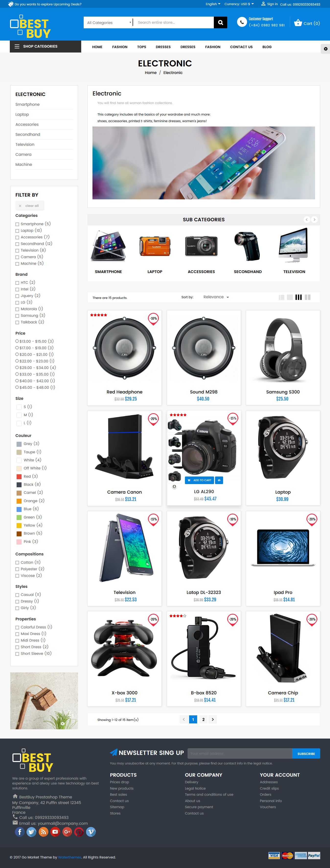The width and height of the screenshot is (330, 868).
Task: Open the shopping cart basket icon
Action: click(x=298, y=23)
